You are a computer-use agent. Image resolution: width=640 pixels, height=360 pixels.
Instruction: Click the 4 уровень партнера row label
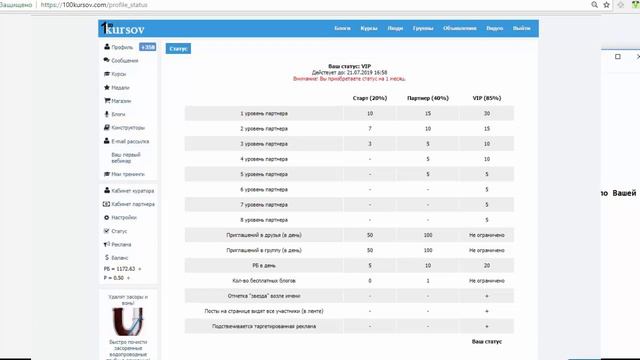[264, 159]
